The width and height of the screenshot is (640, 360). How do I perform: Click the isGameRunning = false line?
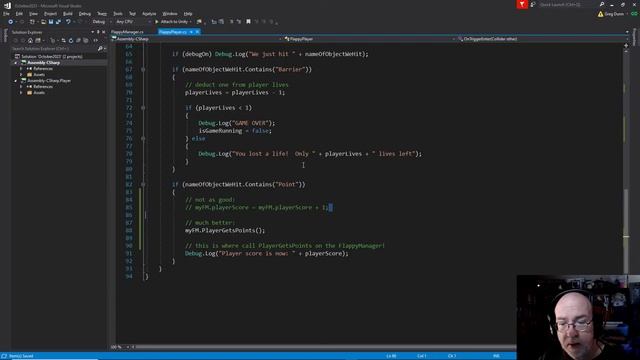(x=235, y=131)
